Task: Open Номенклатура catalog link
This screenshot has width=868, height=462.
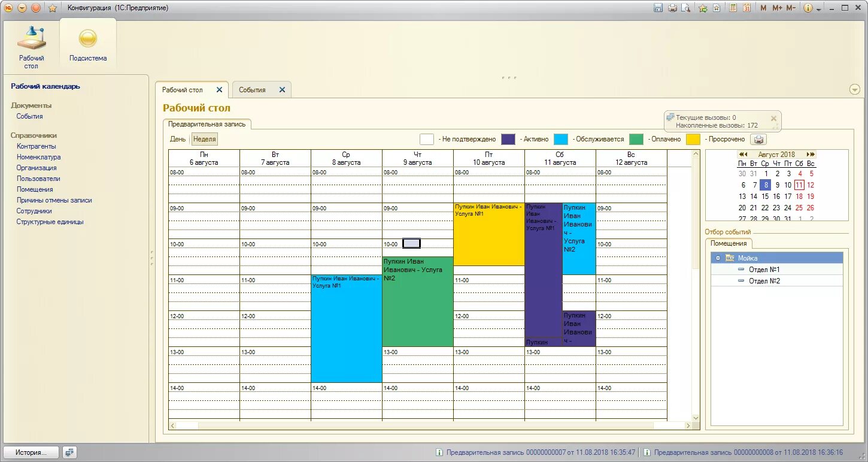Action: click(x=39, y=157)
